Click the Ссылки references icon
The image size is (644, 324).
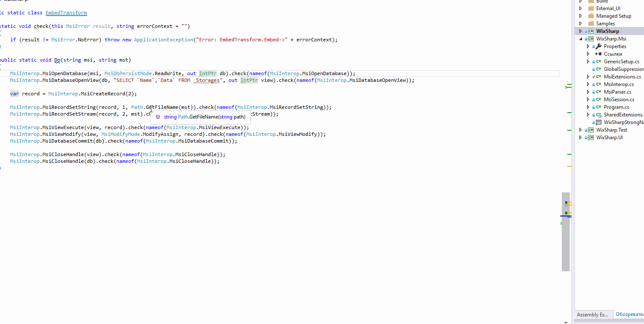tap(598, 54)
